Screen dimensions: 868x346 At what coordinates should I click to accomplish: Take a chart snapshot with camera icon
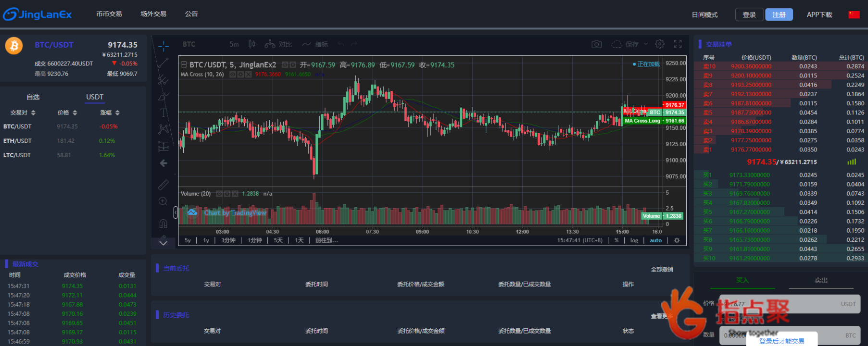(x=596, y=44)
